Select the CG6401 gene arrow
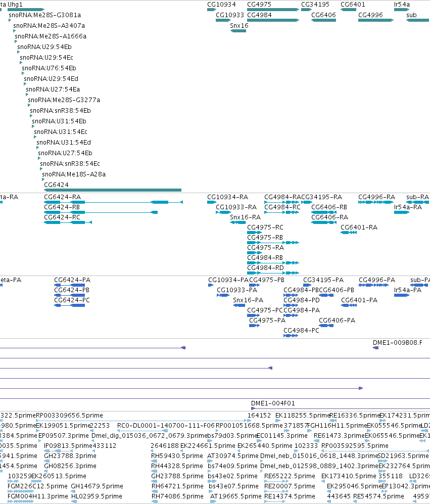Image resolution: width=430 pixels, height=504 pixels. coord(348,10)
